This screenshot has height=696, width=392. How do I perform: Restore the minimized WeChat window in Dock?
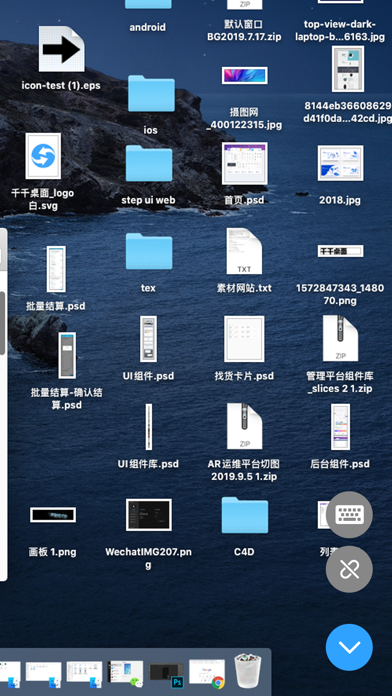[x=126, y=674]
